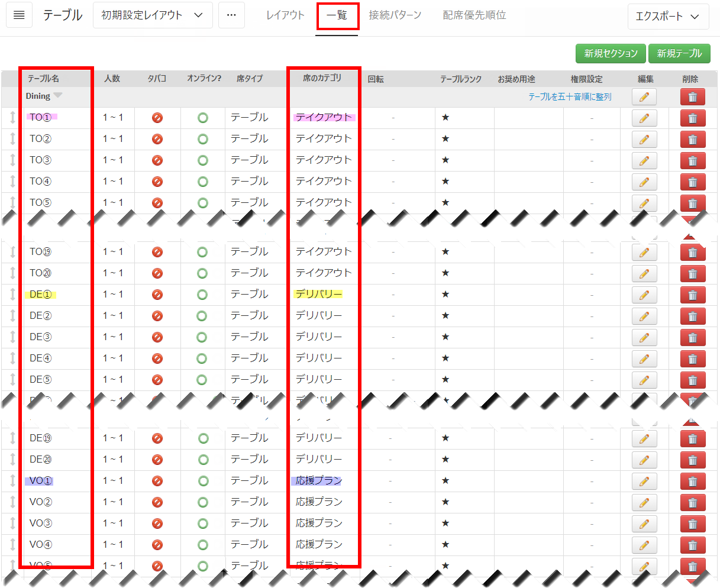720x588 pixels.
Task: Select table name VO①
Action: 41,480
